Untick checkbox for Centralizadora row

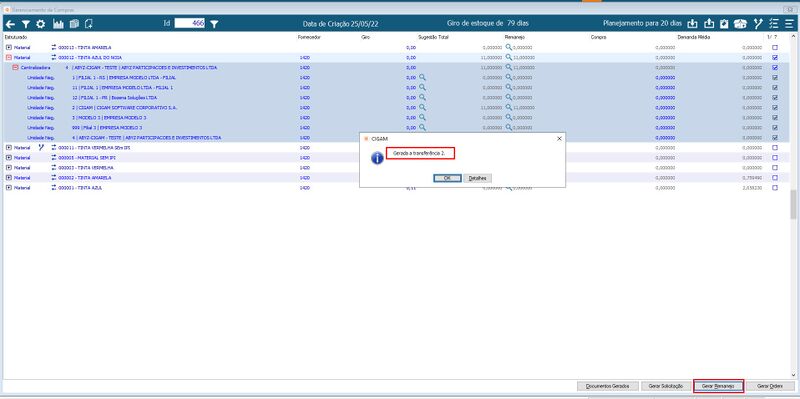point(775,67)
